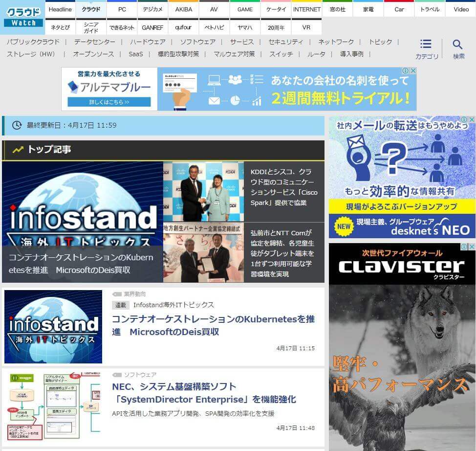This screenshot has height=451, width=476.
Task: Click Clavister ad info icon
Action: (464, 247)
